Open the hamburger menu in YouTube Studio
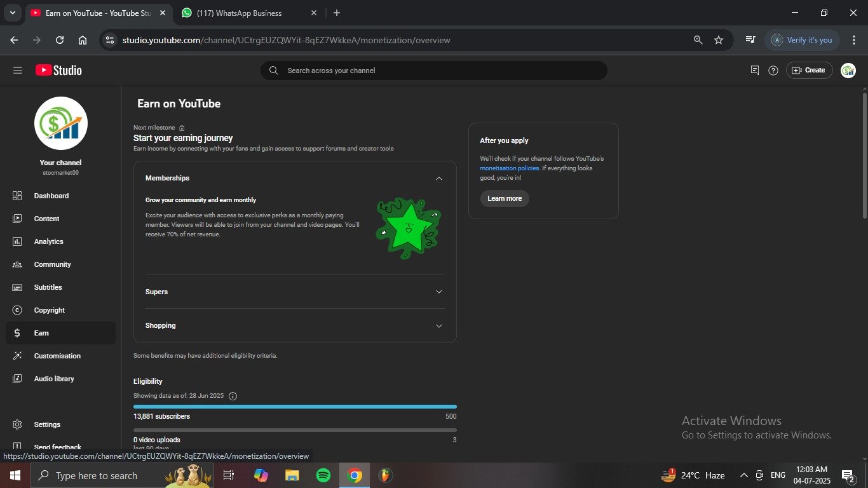Screen dimensions: 868x488 [x=17, y=71]
